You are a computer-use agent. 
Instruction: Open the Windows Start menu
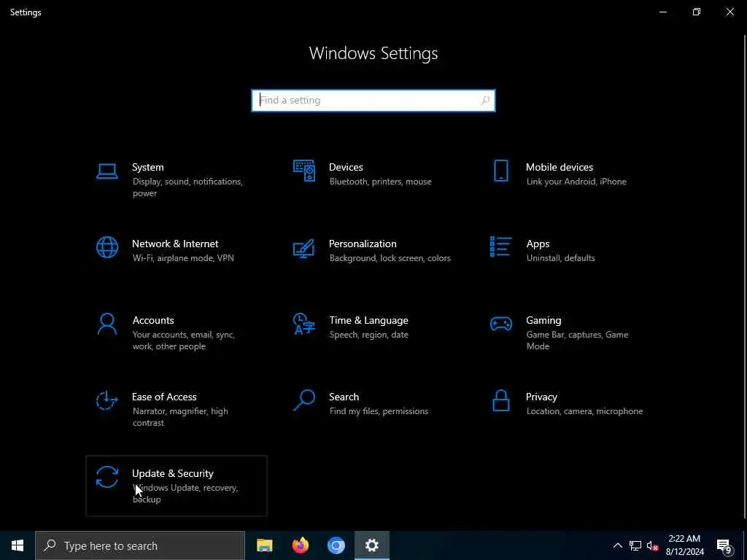pyautogui.click(x=18, y=545)
